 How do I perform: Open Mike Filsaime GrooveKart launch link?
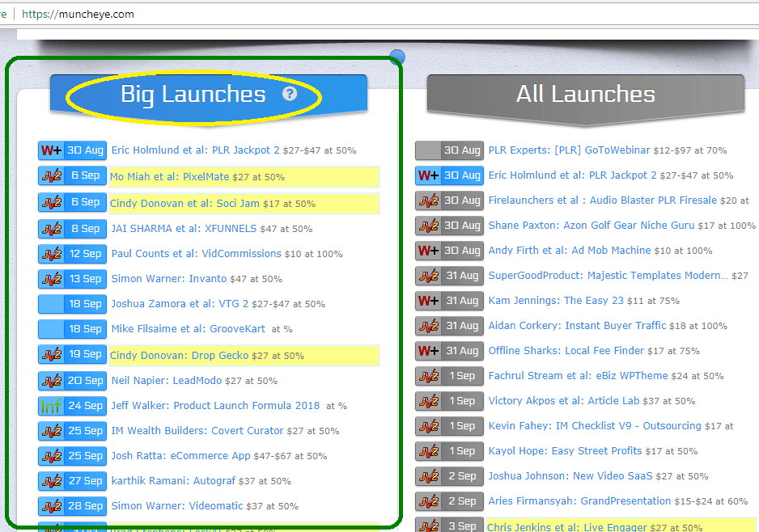pos(189,329)
